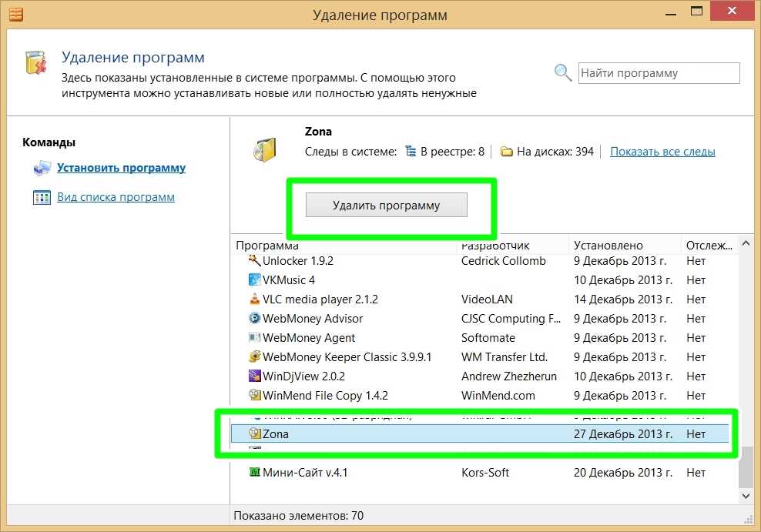
Task: Open Вид списка программ view options
Action: pos(116,197)
